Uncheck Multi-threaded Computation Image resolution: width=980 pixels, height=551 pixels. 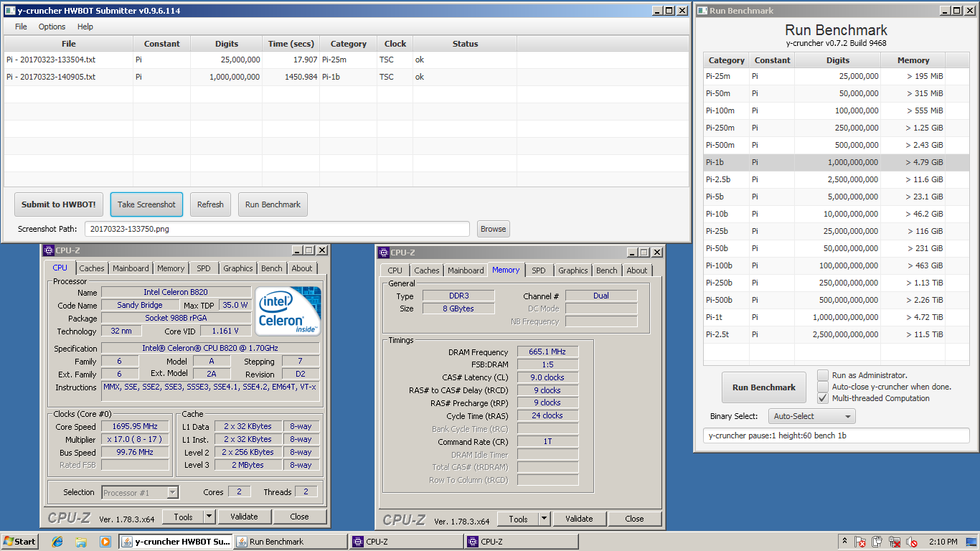click(823, 398)
